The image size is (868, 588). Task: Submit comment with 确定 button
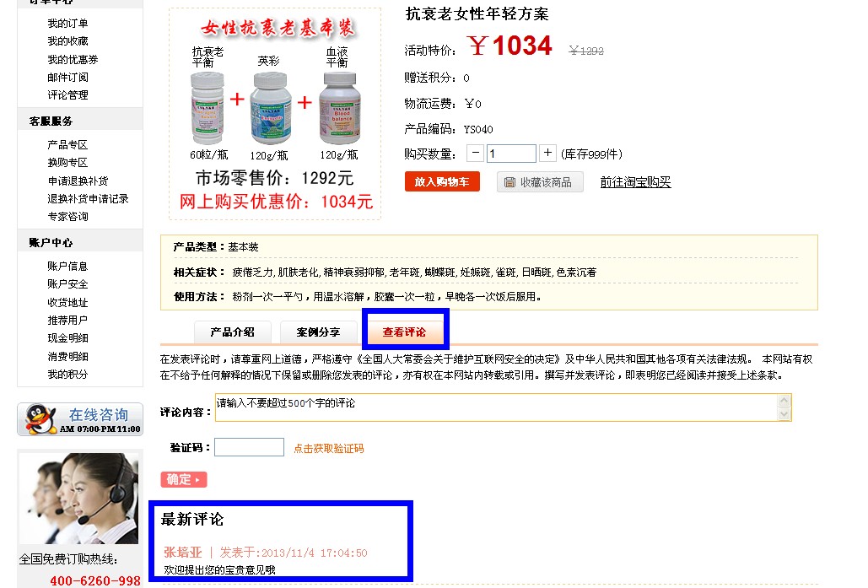(184, 479)
